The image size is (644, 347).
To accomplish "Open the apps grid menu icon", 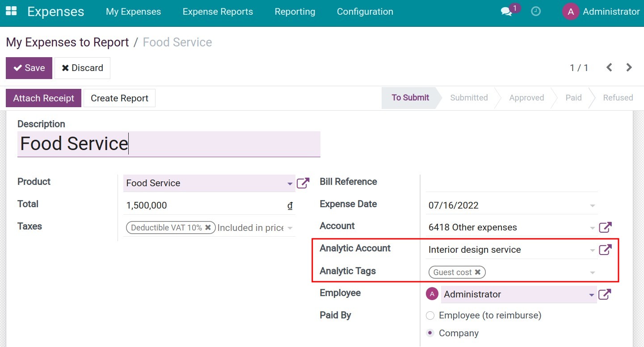I will [11, 11].
